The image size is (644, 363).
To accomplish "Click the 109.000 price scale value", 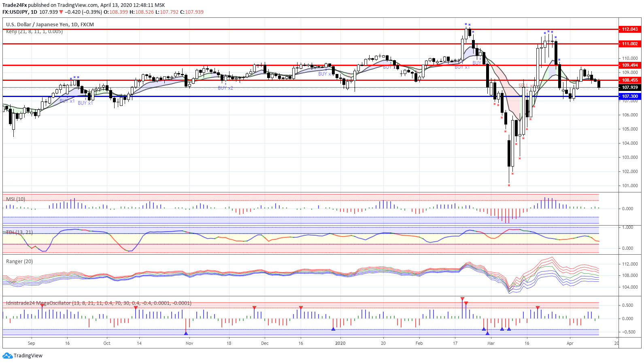I will pos(630,73).
